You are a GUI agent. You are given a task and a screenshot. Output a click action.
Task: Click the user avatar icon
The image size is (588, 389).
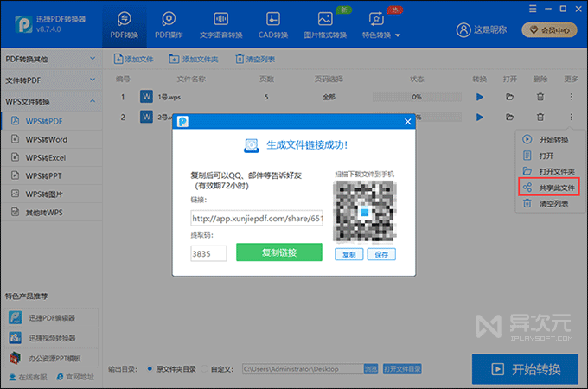coord(463,30)
